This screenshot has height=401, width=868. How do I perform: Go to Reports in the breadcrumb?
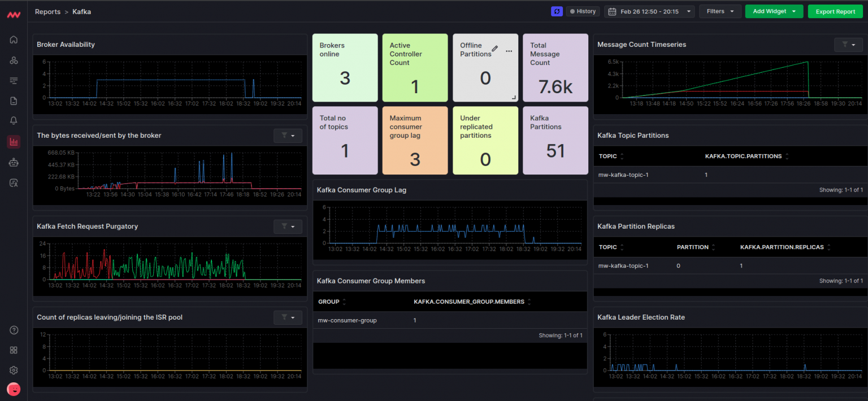tap(47, 11)
